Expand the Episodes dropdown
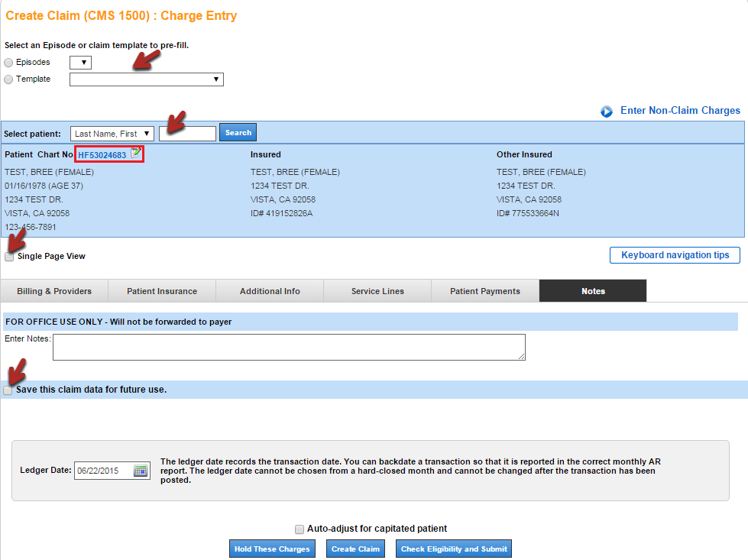748x560 pixels. tap(80, 63)
